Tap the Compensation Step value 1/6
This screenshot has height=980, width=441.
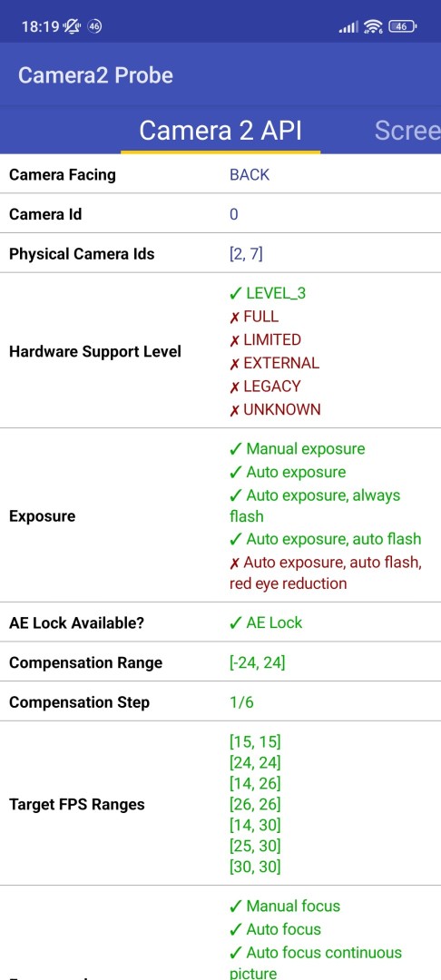point(241,701)
